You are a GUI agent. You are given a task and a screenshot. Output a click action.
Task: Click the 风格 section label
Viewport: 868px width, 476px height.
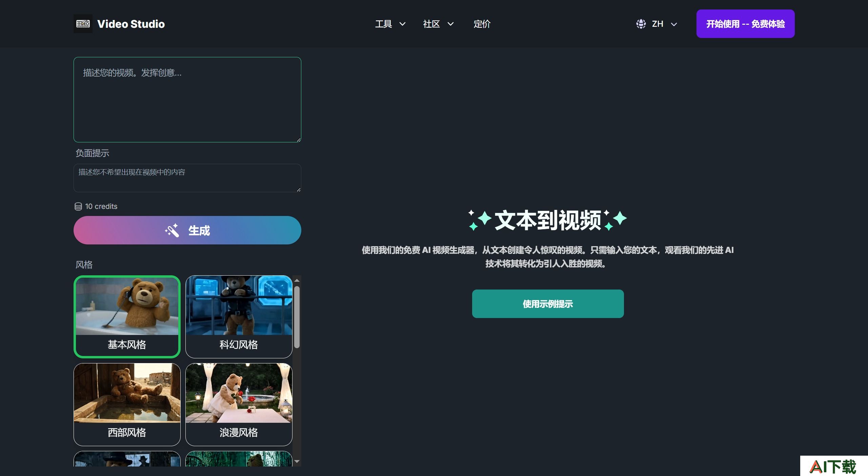click(x=84, y=265)
